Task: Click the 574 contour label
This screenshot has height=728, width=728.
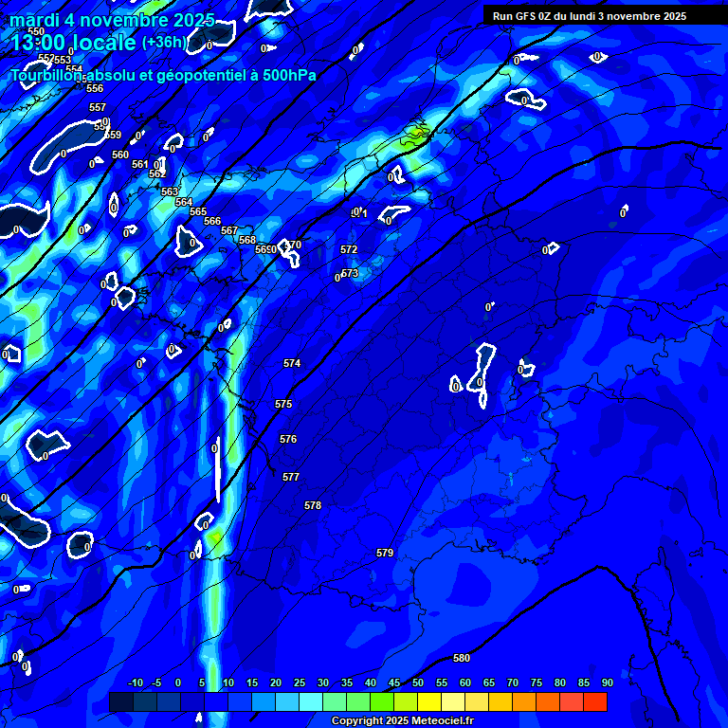Action: click(x=292, y=363)
